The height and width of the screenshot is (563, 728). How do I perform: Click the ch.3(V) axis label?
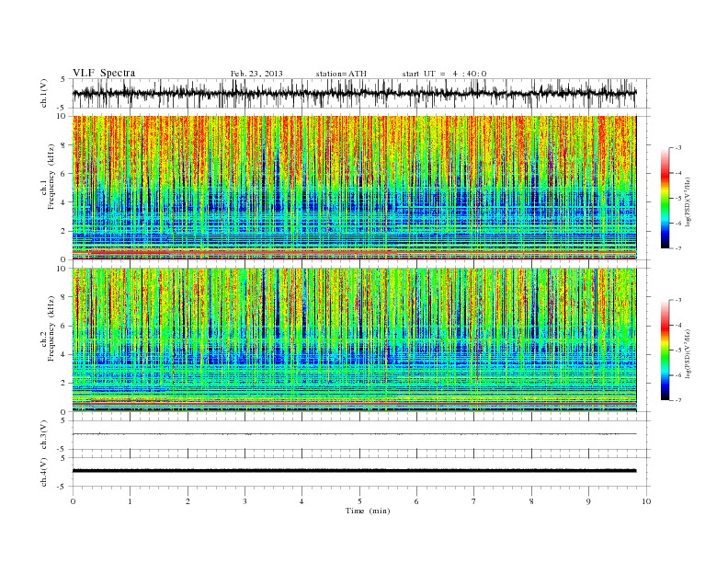pyautogui.click(x=44, y=435)
